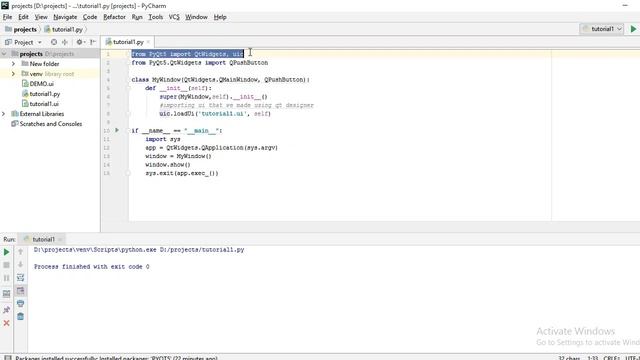Select External Libraries in project tree
This screenshot has width=640, height=360.
(x=38, y=114)
